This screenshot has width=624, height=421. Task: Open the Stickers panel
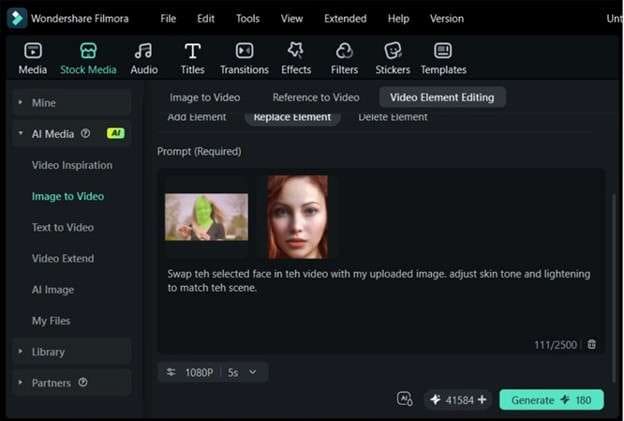coord(393,58)
